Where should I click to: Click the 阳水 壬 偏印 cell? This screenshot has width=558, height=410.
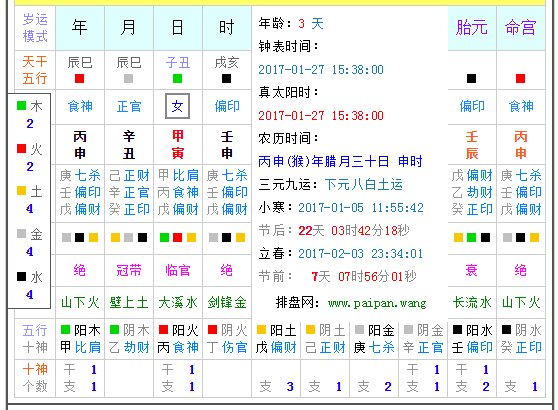click(472, 339)
